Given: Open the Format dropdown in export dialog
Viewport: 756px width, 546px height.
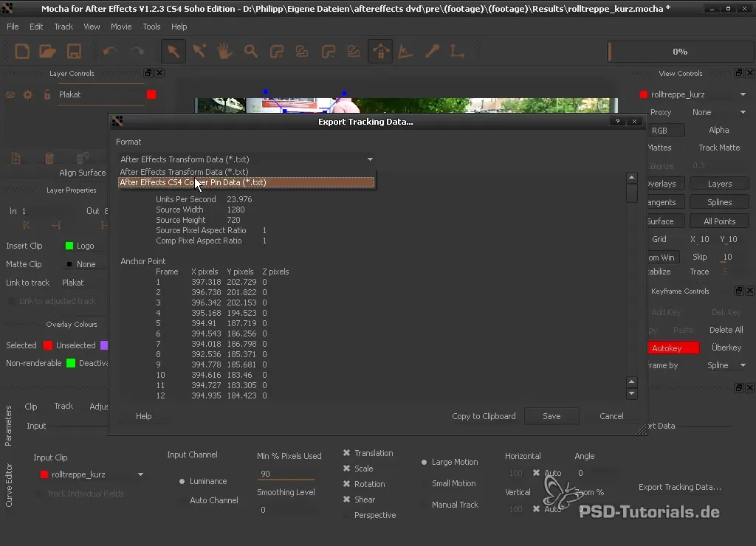Looking at the screenshot, I should [x=247, y=159].
